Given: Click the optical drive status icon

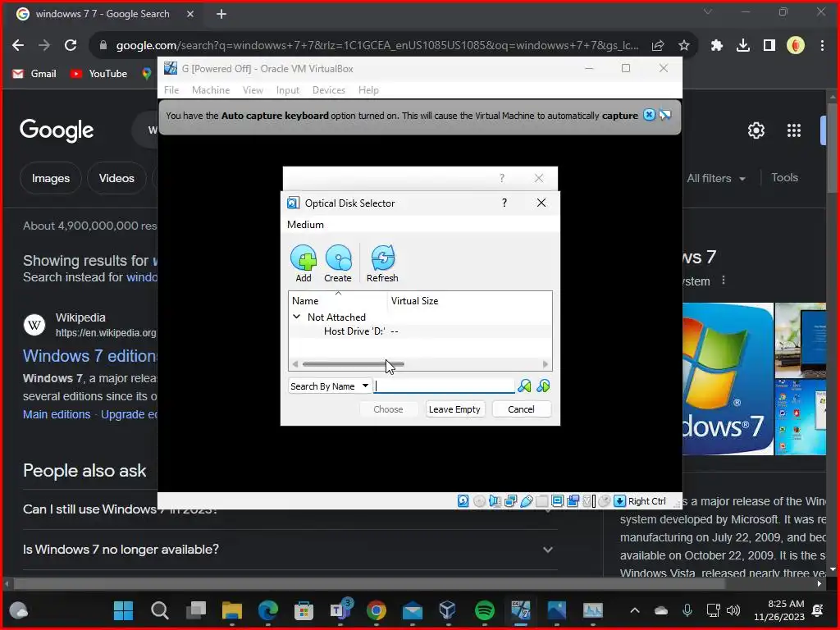Looking at the screenshot, I should point(479,501).
